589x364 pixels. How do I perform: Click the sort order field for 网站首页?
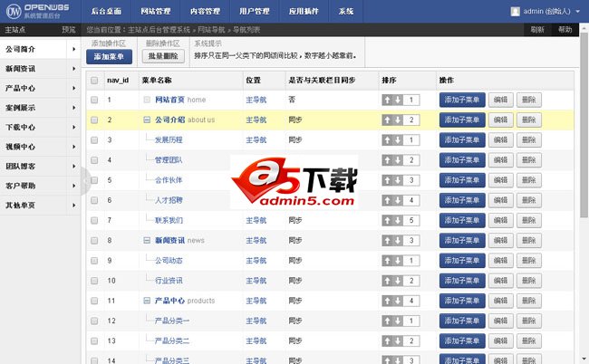(x=411, y=100)
